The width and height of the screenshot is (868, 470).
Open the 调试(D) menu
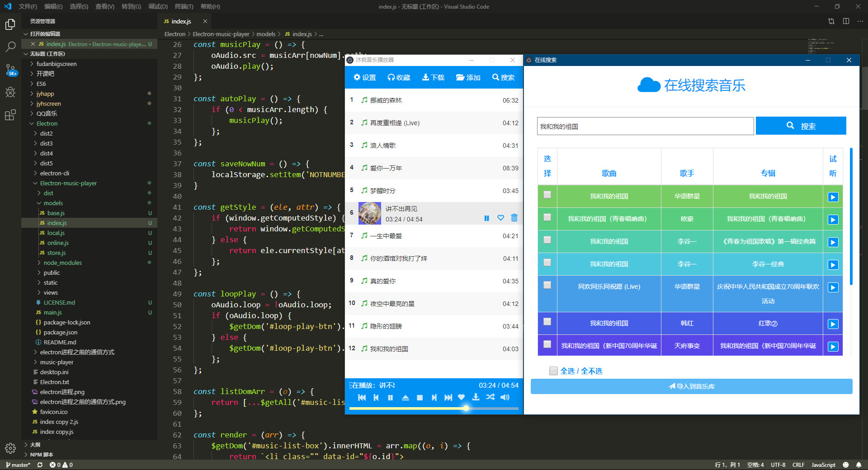[158, 6]
